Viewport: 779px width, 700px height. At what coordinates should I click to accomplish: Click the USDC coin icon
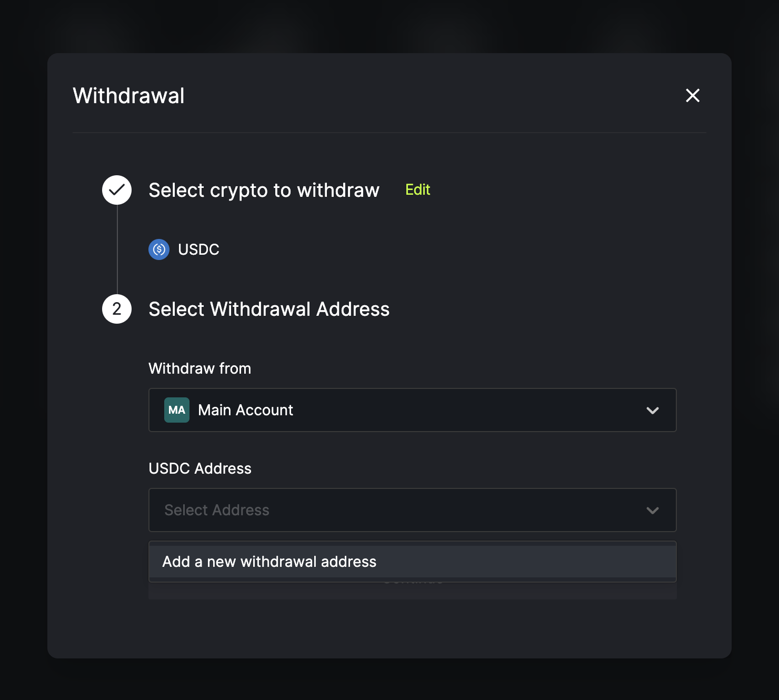159,249
